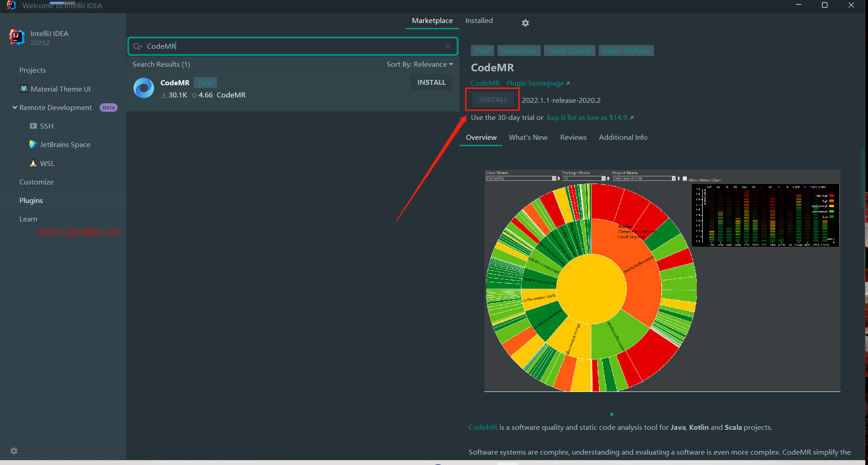Click the CodeMR plugin logo
Image resolution: width=868 pixels, height=465 pixels.
coord(144,88)
